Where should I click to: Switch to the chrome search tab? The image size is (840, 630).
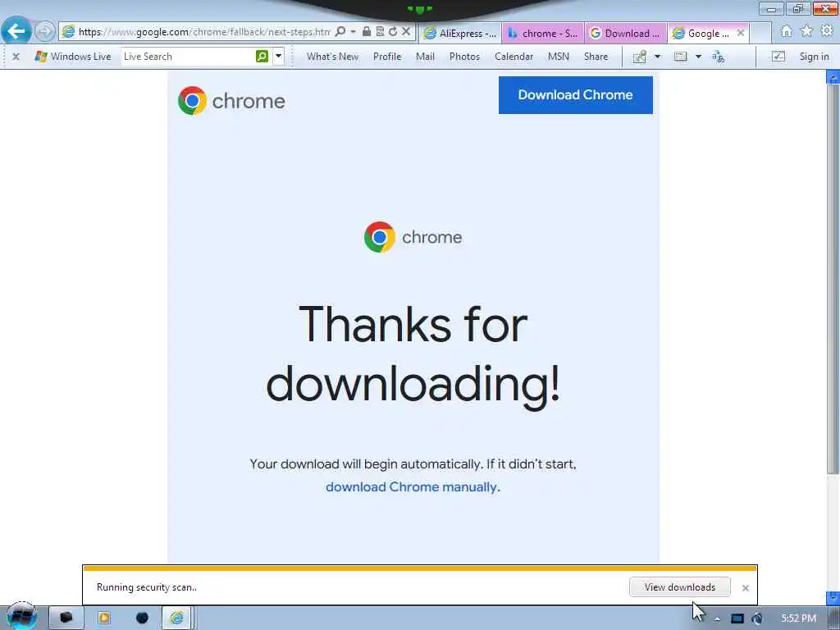543,33
